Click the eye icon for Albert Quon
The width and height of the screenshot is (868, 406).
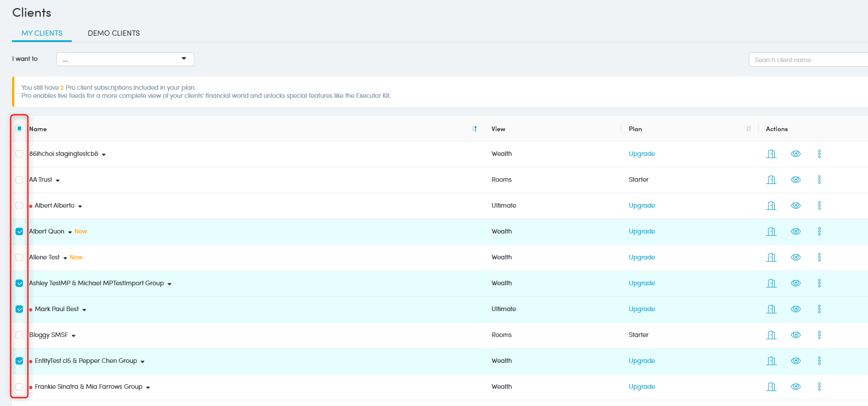point(796,232)
